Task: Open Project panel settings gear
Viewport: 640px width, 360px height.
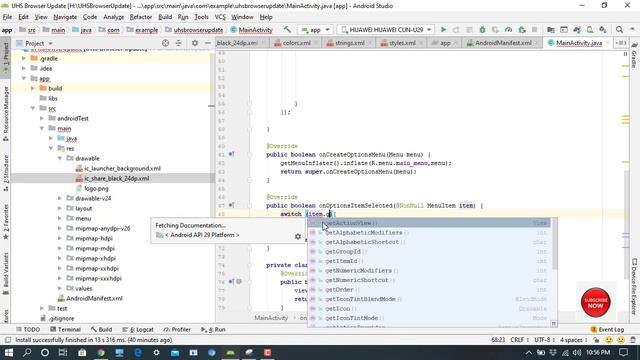Action: pyautogui.click(x=195, y=43)
